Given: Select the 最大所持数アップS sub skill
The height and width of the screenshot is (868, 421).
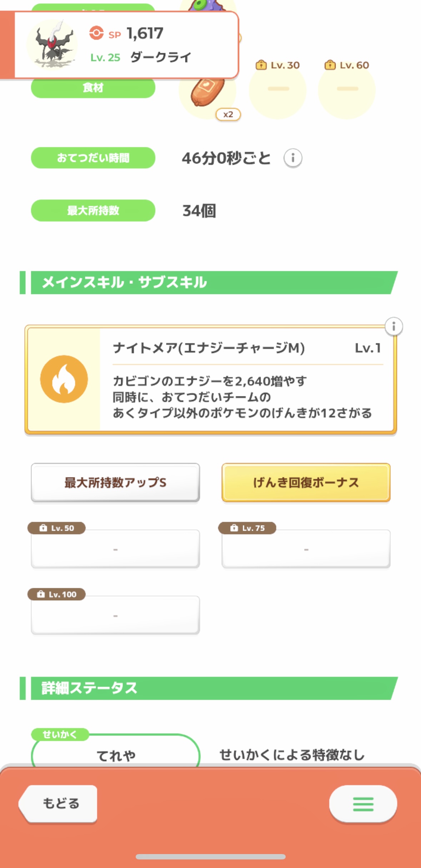Looking at the screenshot, I should pos(115,482).
